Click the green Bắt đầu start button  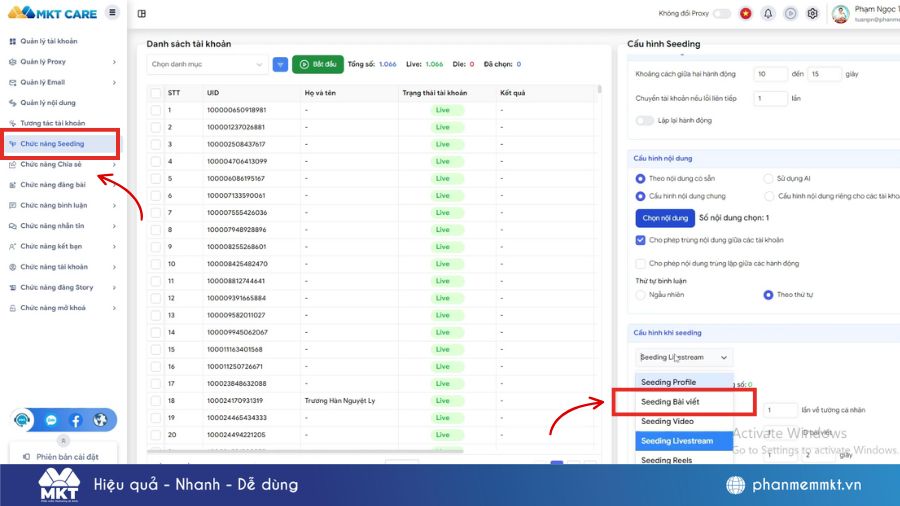(x=318, y=64)
